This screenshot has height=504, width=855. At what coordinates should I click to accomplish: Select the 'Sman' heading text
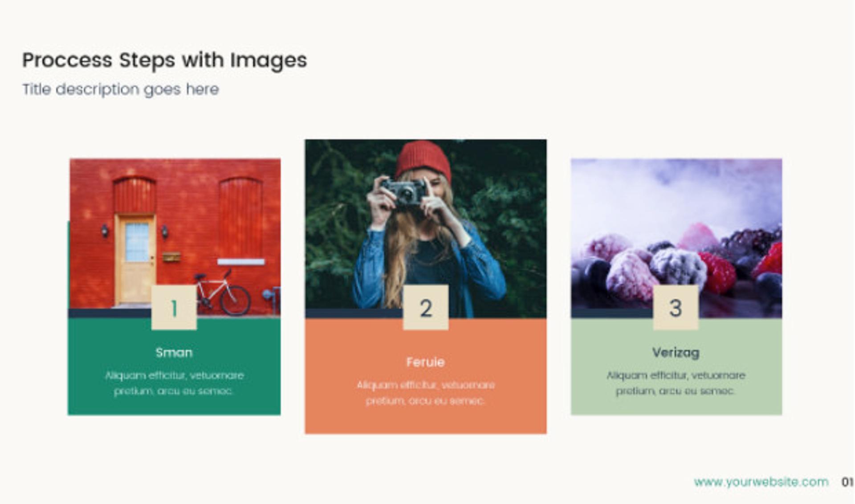click(x=174, y=353)
